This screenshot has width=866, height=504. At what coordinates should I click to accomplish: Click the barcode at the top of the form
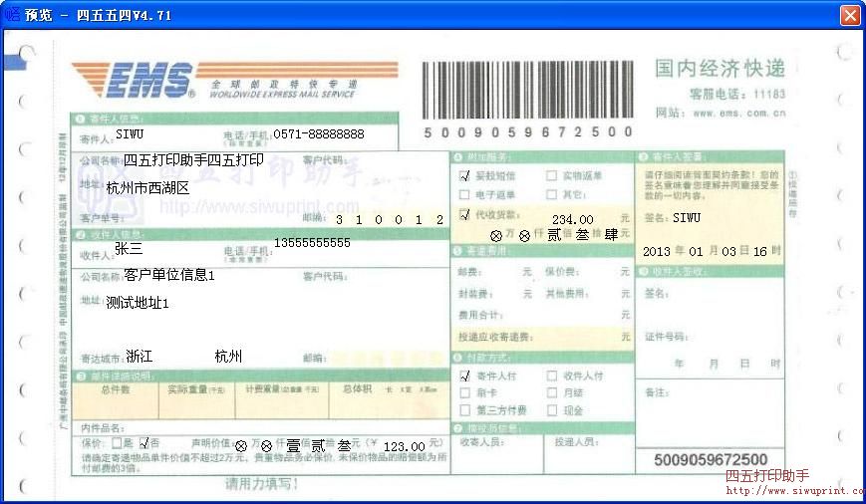(527, 90)
